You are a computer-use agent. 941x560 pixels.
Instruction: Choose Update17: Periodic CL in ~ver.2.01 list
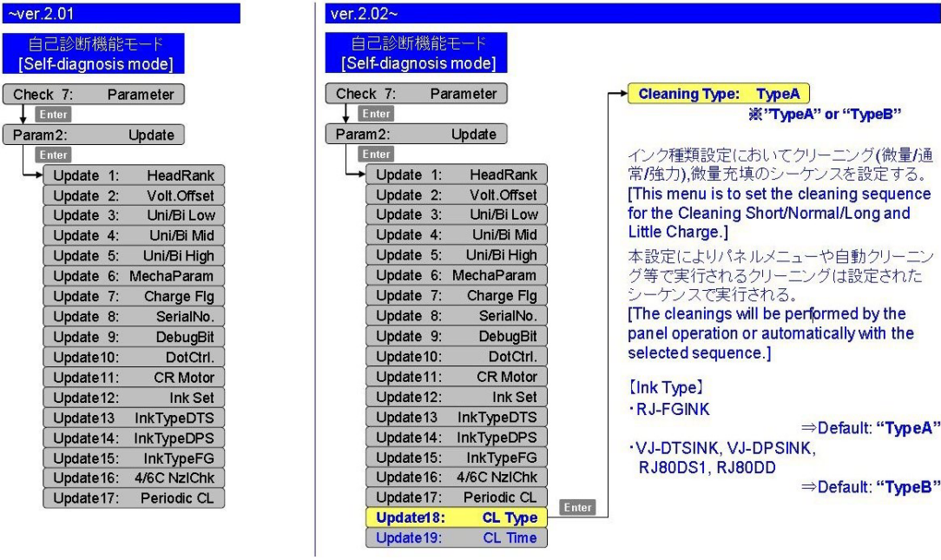(x=134, y=498)
